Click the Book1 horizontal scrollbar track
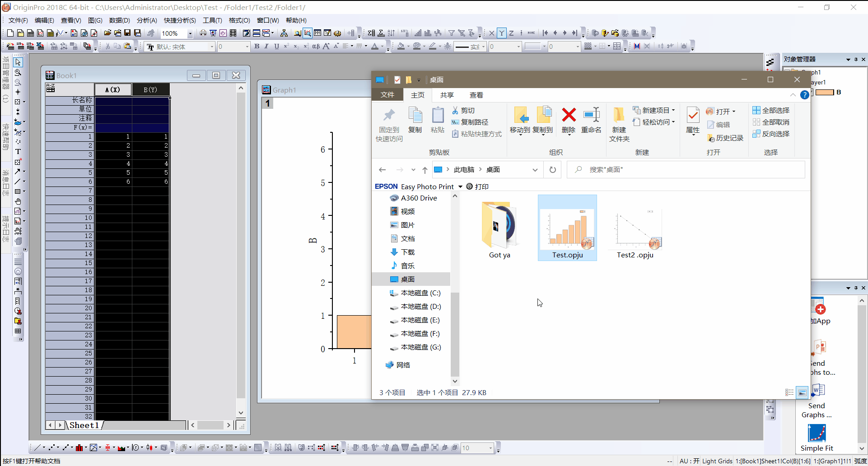Viewport: 868px width, 466px height. pos(210,425)
